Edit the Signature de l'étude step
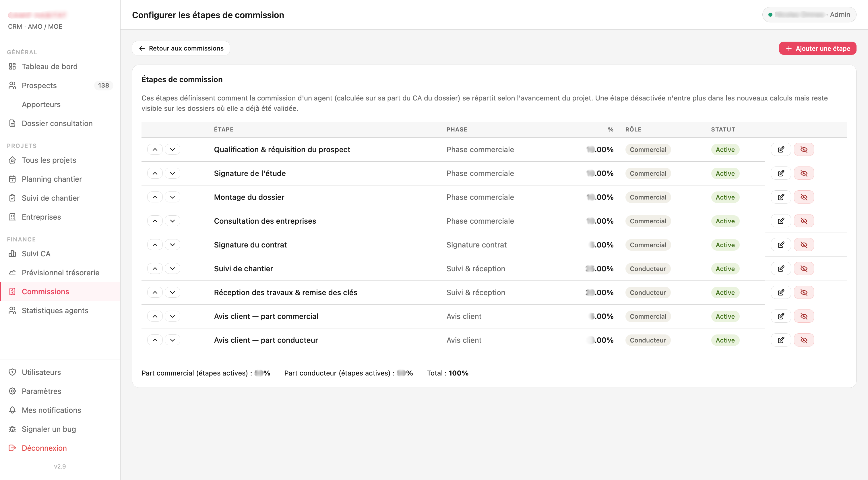This screenshot has width=868, height=480. [x=781, y=173]
